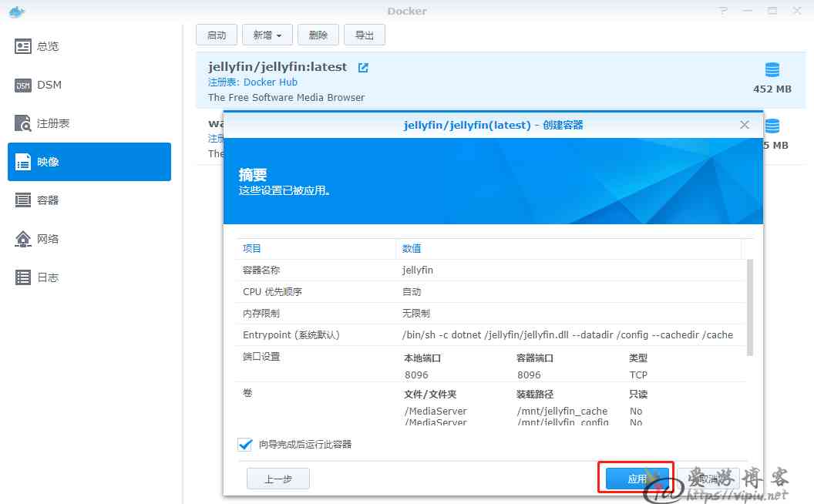Click the Docker window help button
Viewport: 814px width, 504px height.
click(723, 11)
